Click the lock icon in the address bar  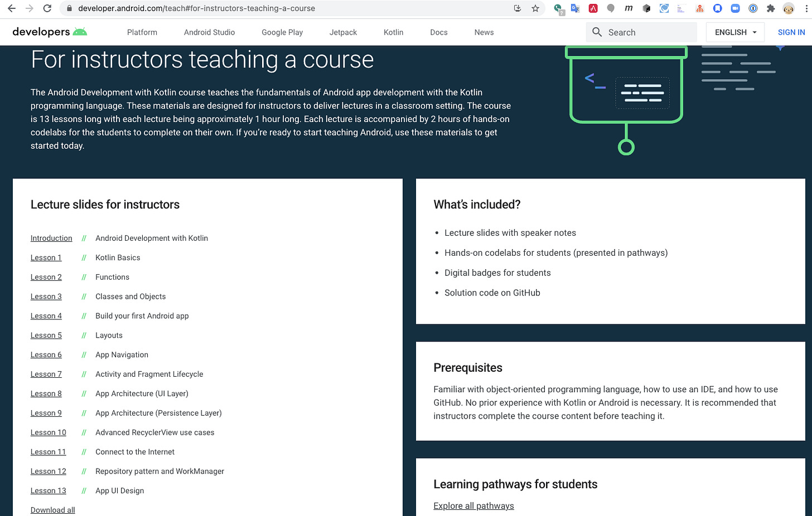click(69, 8)
